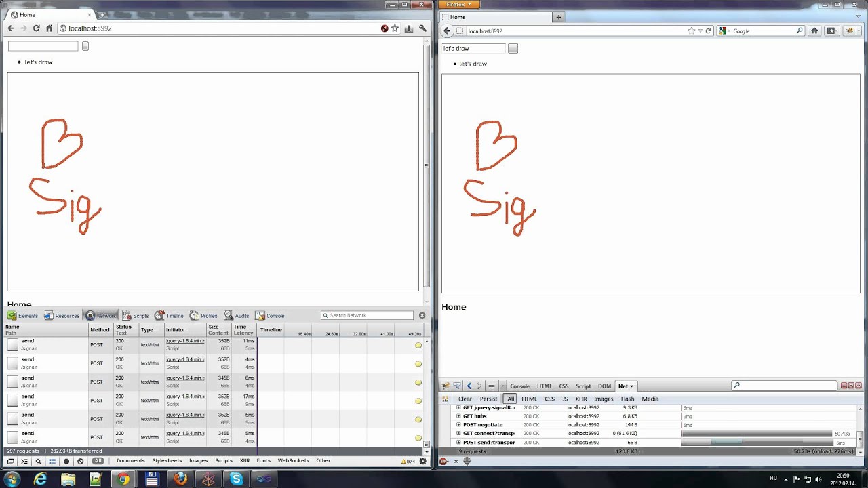The height and width of the screenshot is (488, 868).
Task: Open the orange Firefox menu button
Action: tap(460, 4)
